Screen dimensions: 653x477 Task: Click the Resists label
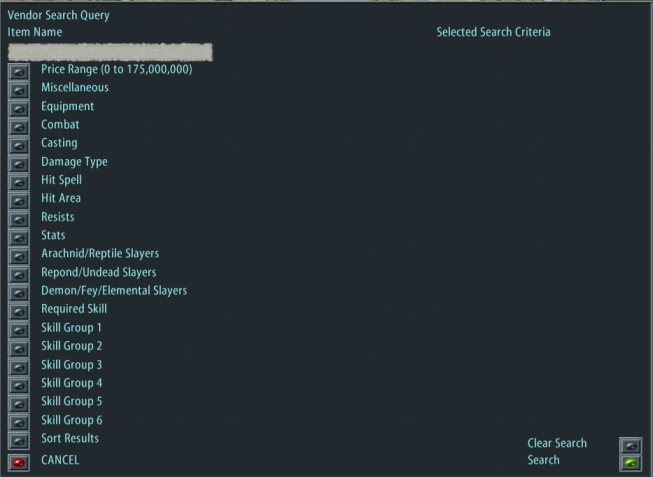click(57, 217)
